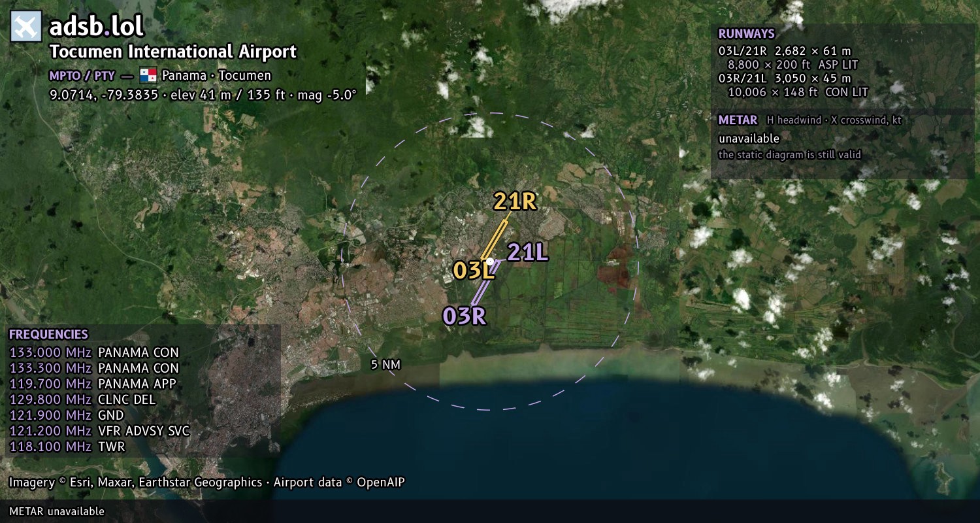The image size is (980, 523).
Task: Click the Panama flag icon
Action: point(148,75)
